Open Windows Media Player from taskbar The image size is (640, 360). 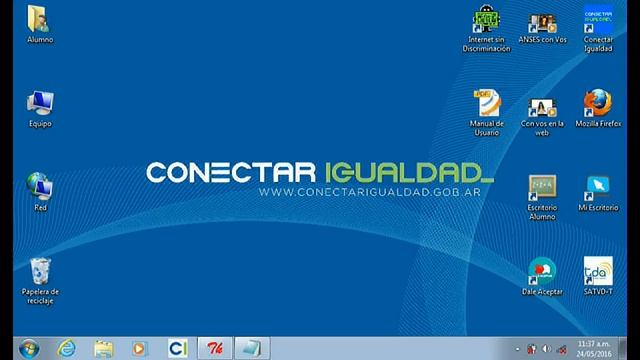[139, 349]
